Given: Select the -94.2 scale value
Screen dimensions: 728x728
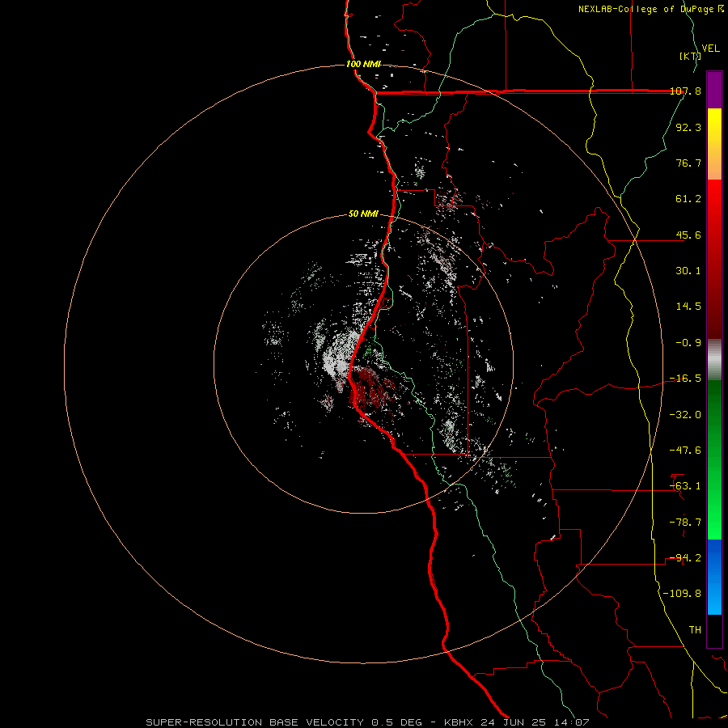Looking at the screenshot, I should point(685,558).
